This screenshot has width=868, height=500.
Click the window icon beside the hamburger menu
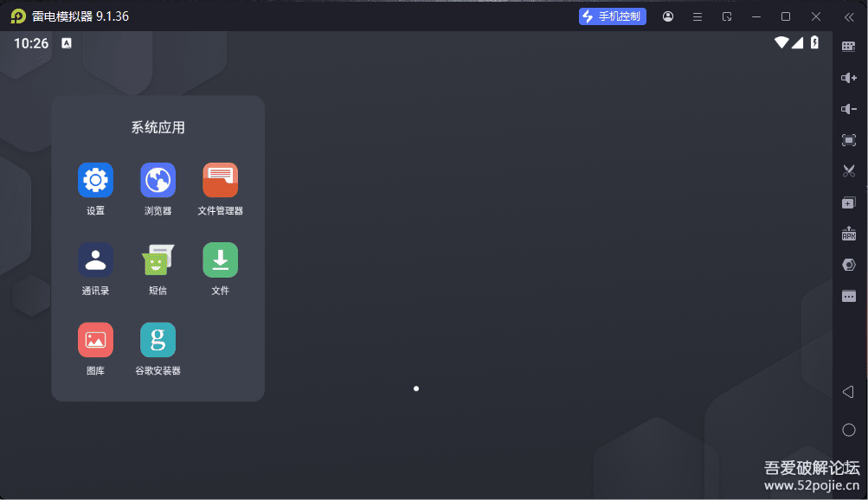pos(727,17)
